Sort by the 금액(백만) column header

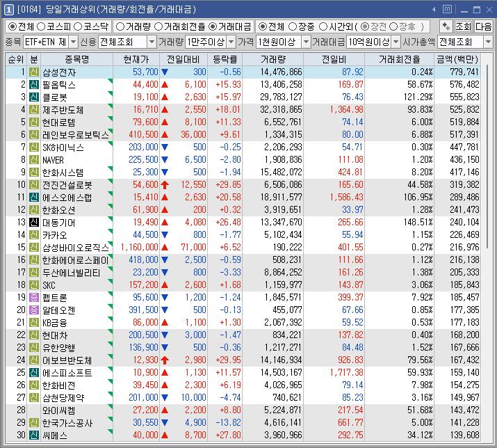(x=457, y=59)
